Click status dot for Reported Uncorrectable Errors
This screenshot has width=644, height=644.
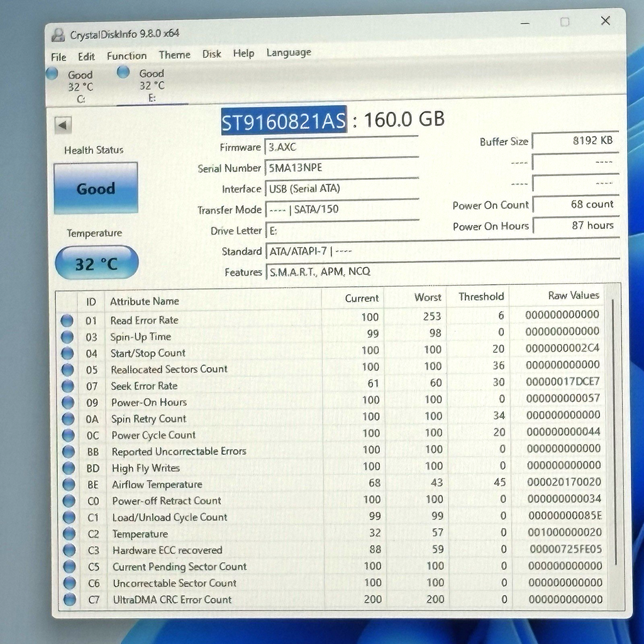tap(69, 452)
